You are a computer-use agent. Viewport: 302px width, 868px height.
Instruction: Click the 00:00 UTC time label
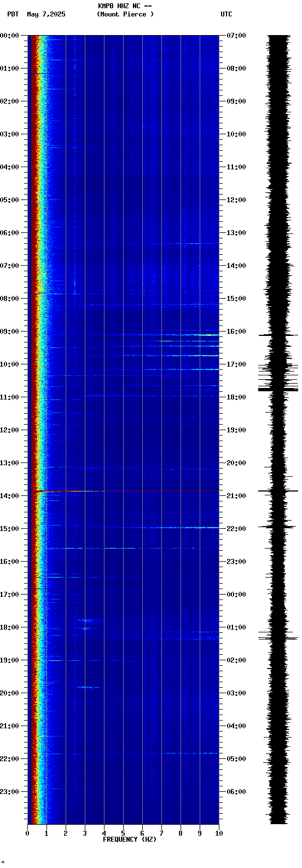(236, 595)
